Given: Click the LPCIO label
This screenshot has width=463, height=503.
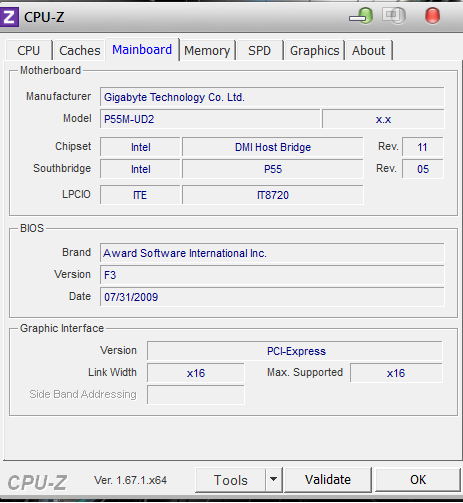Looking at the screenshot, I should click(x=76, y=194).
